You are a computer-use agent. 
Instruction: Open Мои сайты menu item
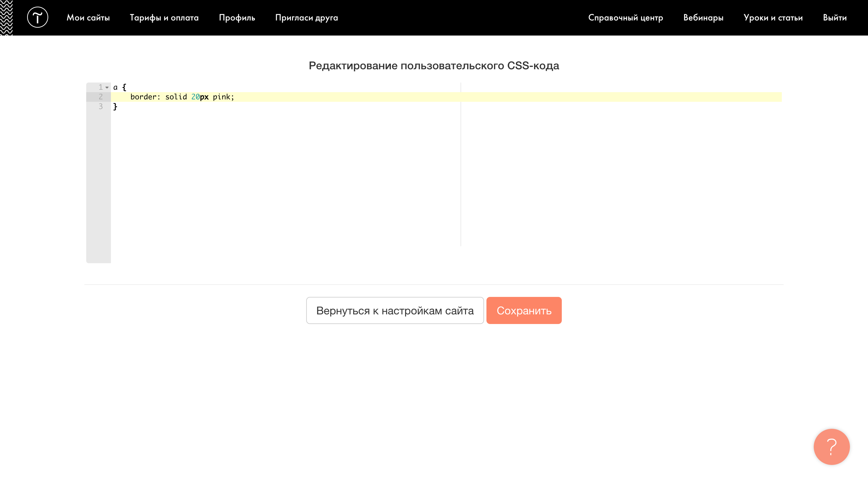tap(88, 17)
